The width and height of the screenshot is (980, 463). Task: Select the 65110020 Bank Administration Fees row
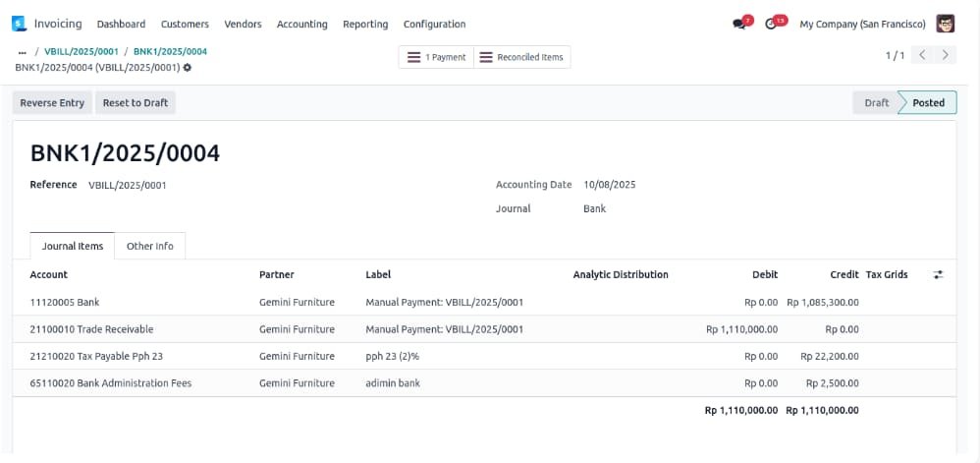(x=484, y=383)
